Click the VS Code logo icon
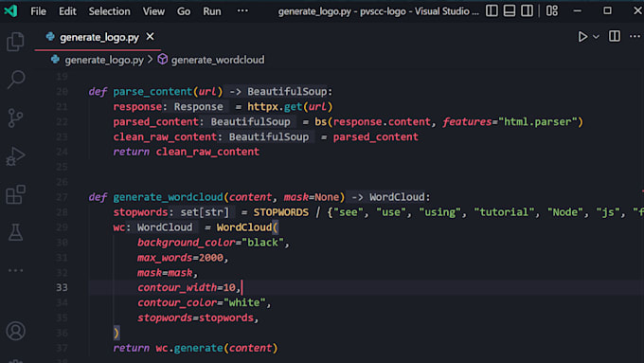The width and height of the screenshot is (644, 363). (10, 10)
